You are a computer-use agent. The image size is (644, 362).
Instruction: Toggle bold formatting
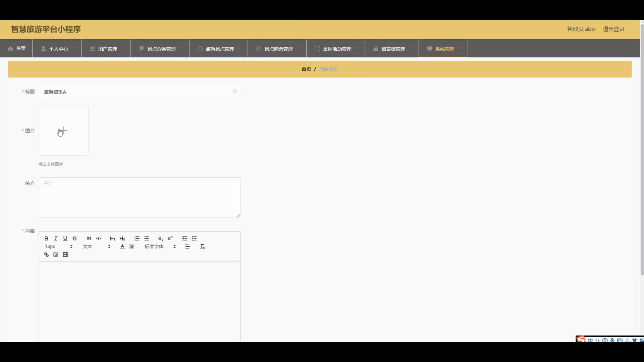pos(46,239)
